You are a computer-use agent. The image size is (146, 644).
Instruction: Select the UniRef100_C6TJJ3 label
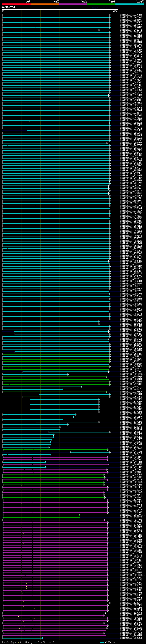pos(131,419)
